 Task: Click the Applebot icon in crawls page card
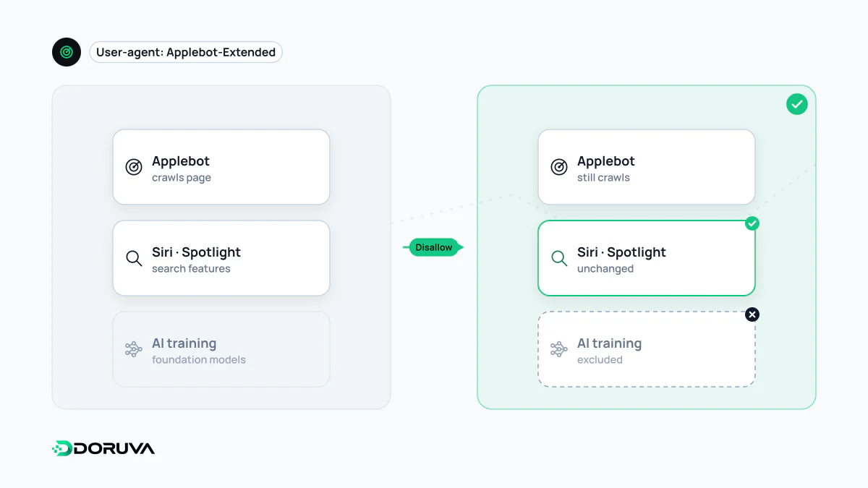tap(134, 167)
